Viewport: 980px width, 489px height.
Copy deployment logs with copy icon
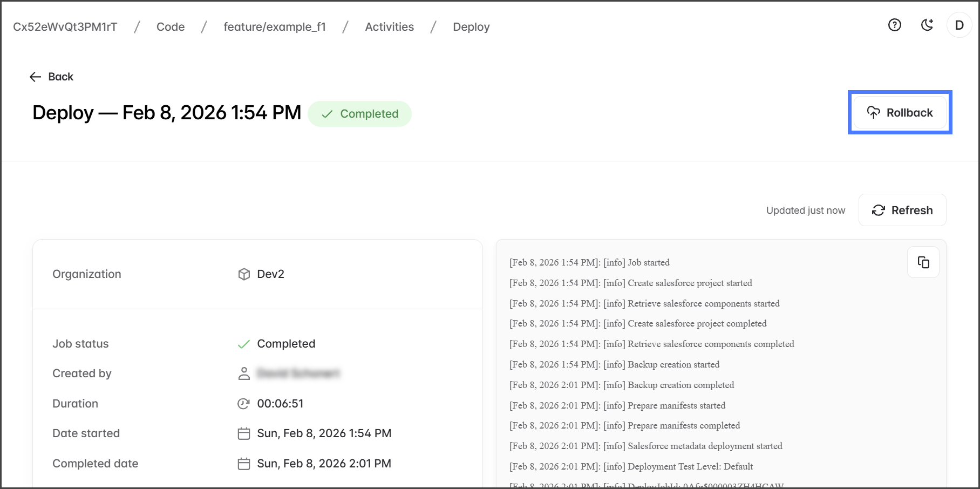point(923,262)
